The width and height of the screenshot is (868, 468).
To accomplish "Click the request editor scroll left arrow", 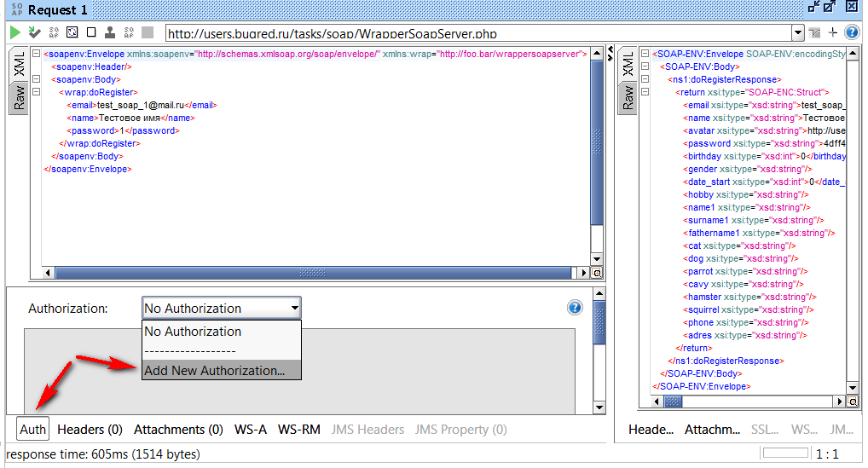I will point(48,273).
